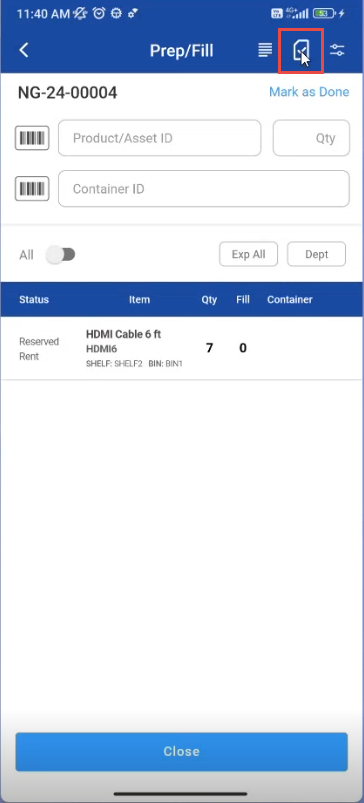This screenshot has height=803, width=364.
Task: Click the blue Close button
Action: 182,751
